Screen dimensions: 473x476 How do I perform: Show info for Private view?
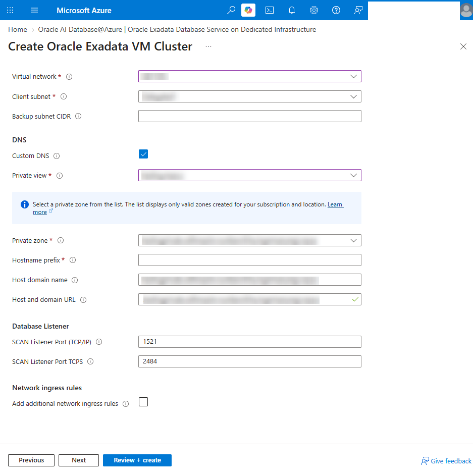point(60,176)
